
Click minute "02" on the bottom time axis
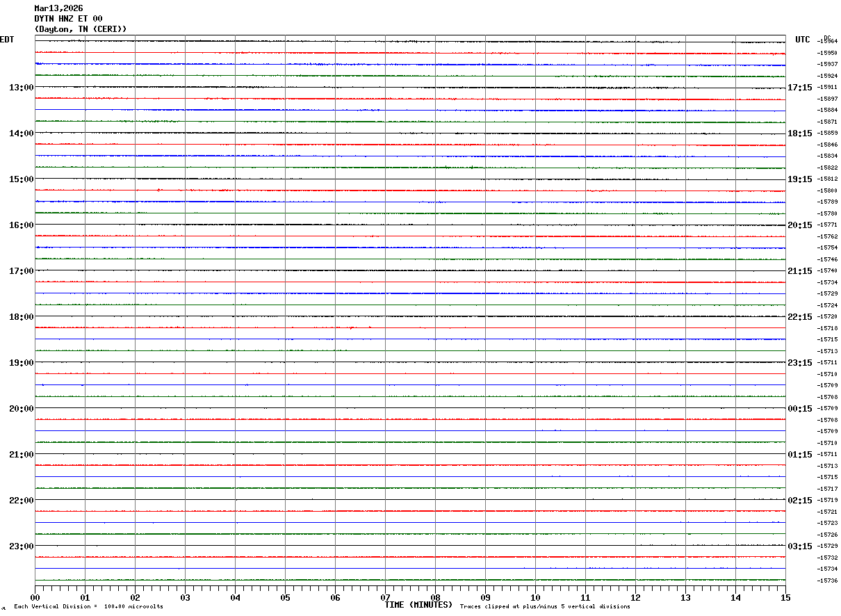[135, 597]
